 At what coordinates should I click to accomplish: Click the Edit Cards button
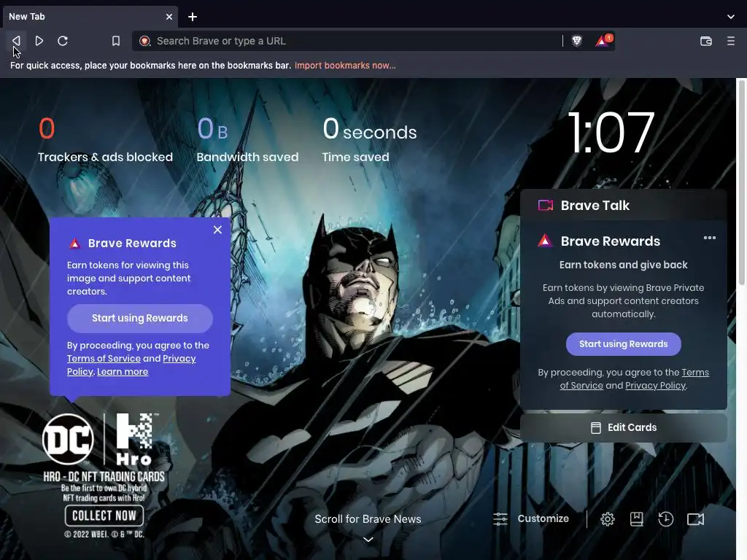pos(623,427)
